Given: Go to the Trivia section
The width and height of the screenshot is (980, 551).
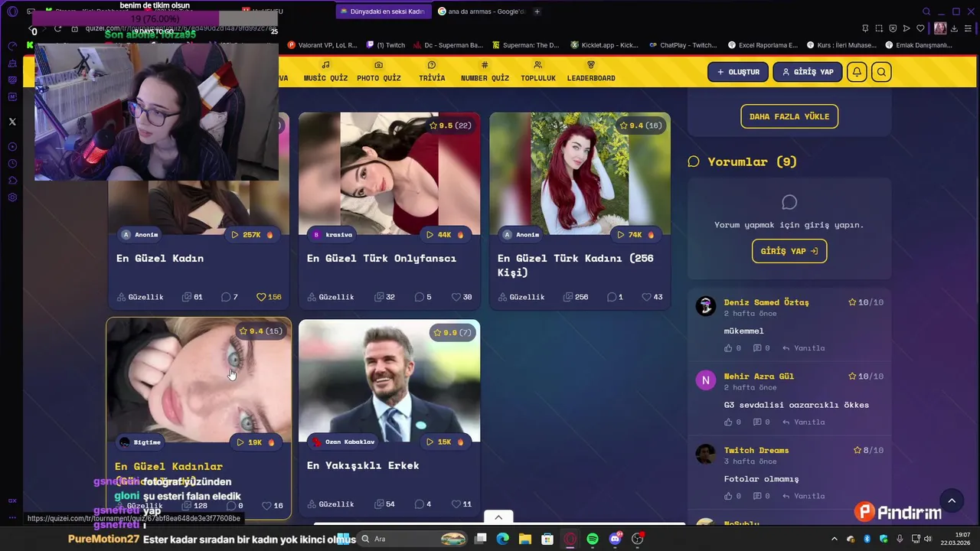Looking at the screenshot, I should [x=432, y=71].
